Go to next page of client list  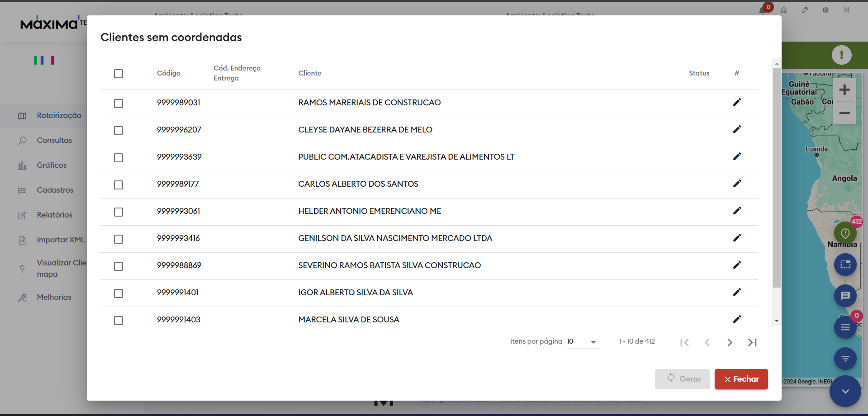[730, 342]
